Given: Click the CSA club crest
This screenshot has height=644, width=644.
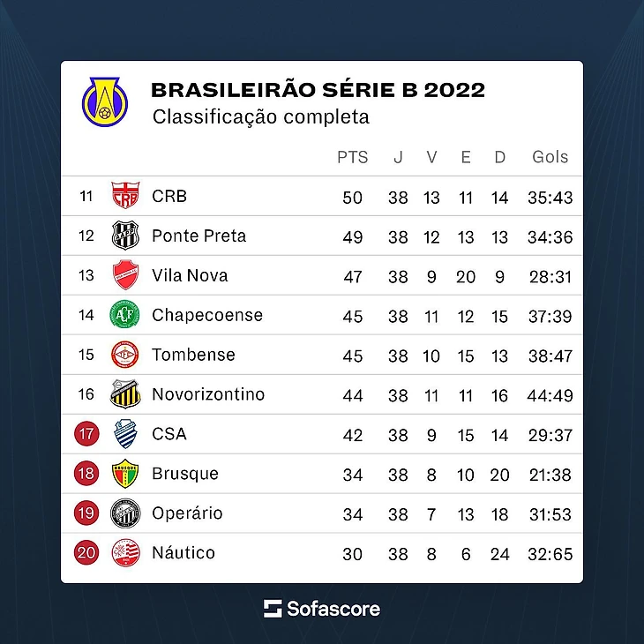Looking at the screenshot, I should click(124, 434).
